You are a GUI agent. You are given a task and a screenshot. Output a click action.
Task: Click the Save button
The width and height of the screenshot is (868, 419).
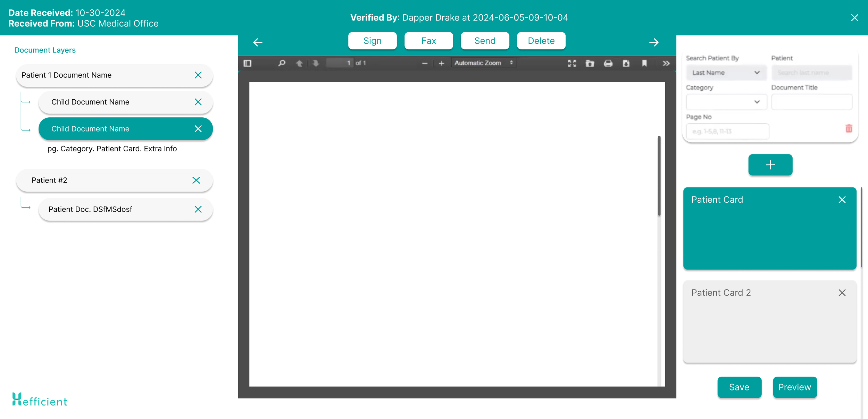coord(739,387)
